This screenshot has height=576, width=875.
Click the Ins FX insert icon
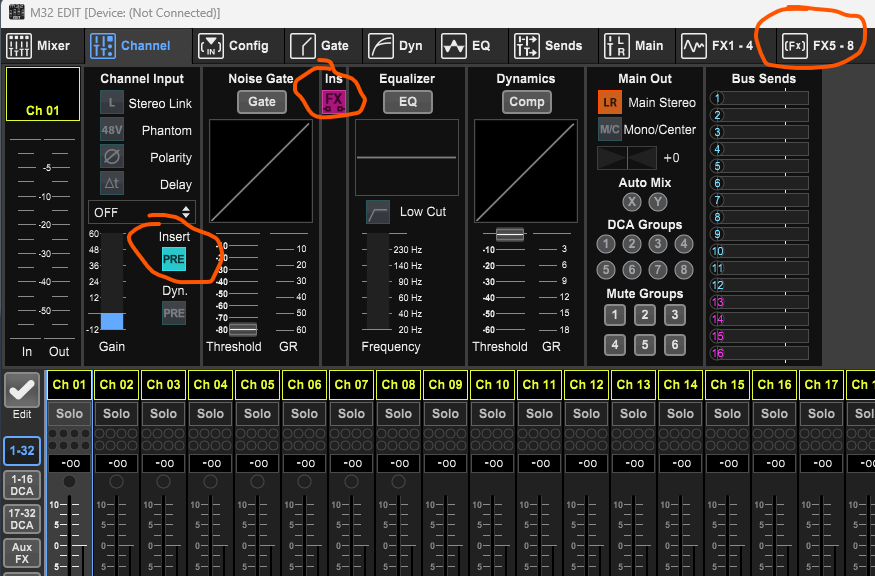[333, 100]
